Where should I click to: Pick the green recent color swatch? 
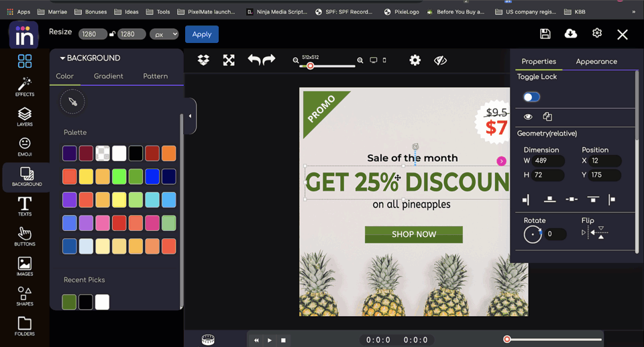69,302
